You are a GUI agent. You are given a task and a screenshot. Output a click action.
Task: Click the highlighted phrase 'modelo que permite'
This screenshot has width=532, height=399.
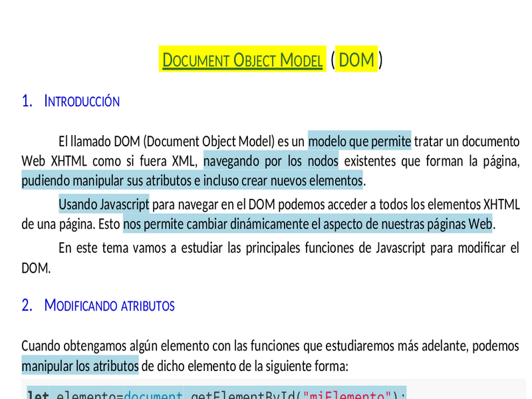[x=360, y=141]
